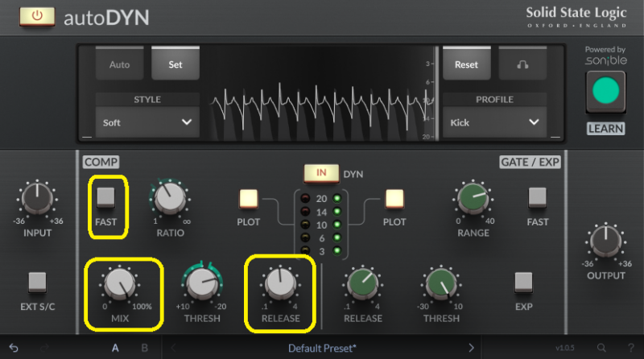
Task: Click the Auto mode button
Action: point(119,64)
